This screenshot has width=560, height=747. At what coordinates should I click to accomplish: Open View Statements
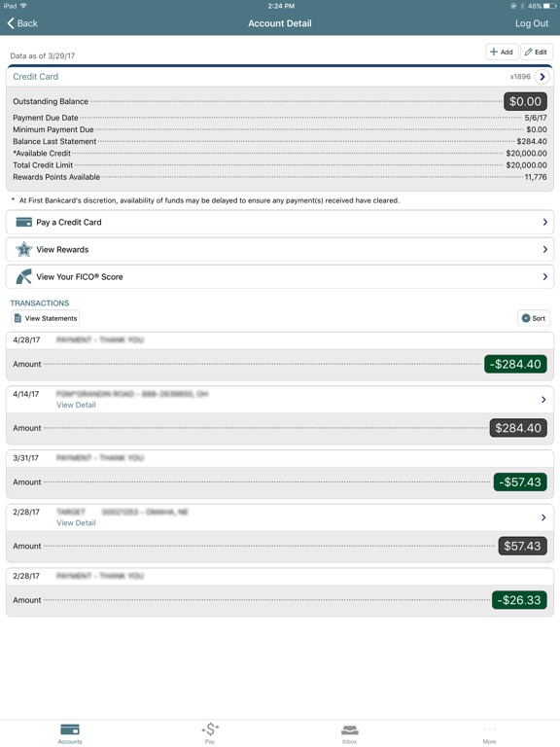click(x=46, y=318)
